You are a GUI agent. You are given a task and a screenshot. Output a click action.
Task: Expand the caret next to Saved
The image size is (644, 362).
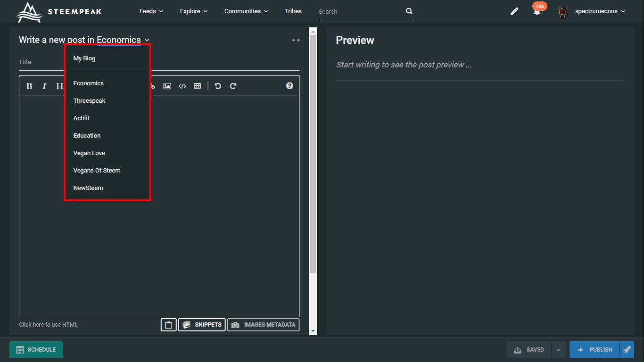coord(558,350)
